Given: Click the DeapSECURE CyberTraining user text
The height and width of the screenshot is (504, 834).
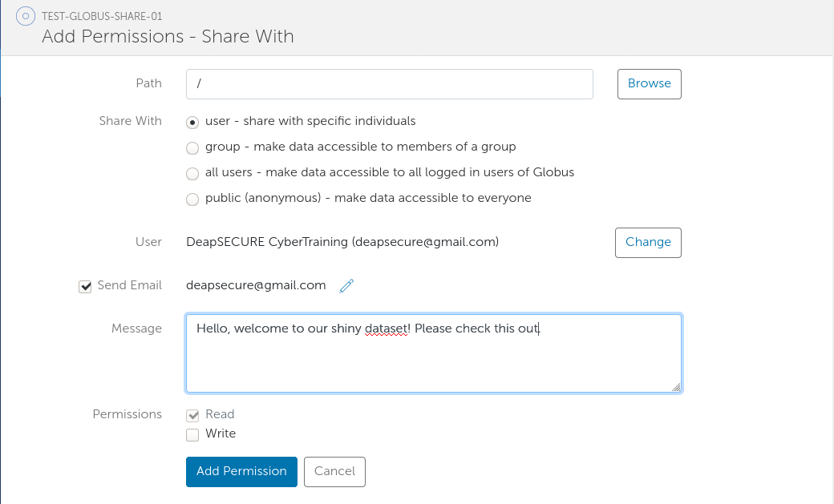Looking at the screenshot, I should click(x=341, y=241).
